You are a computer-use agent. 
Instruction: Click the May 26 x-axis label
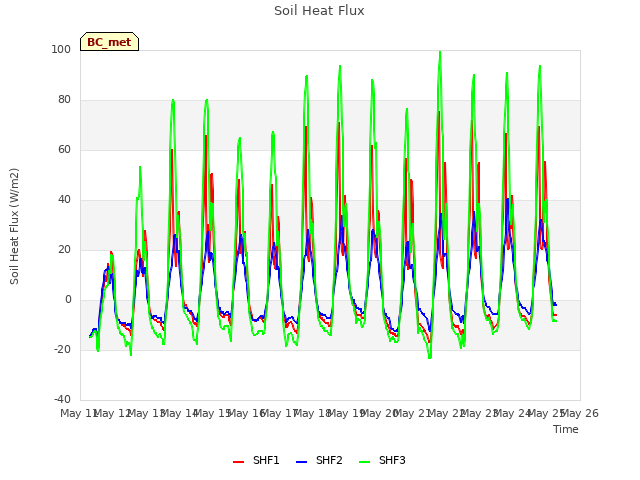point(580,413)
